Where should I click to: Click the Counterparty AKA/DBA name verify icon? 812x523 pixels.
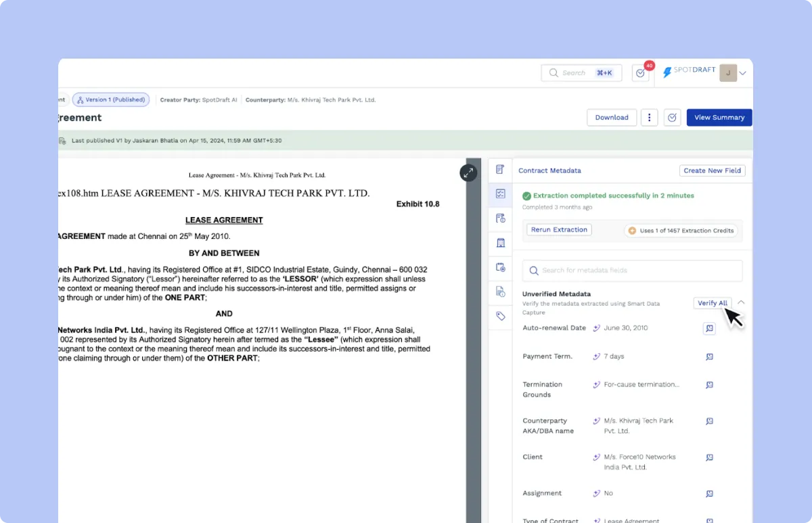(x=709, y=421)
